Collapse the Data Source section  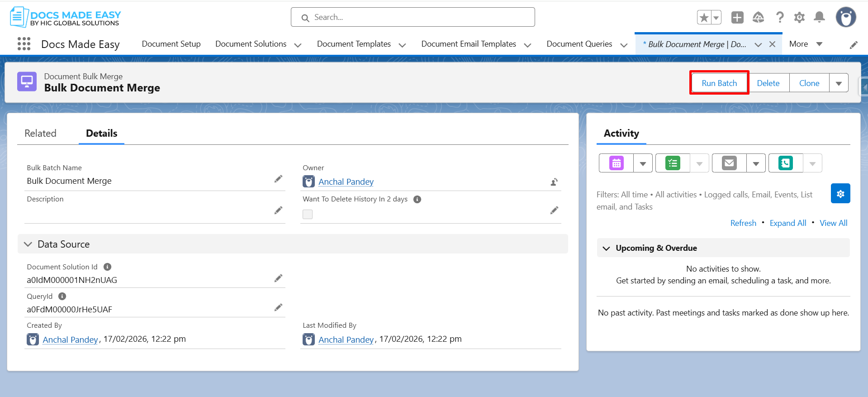click(28, 244)
